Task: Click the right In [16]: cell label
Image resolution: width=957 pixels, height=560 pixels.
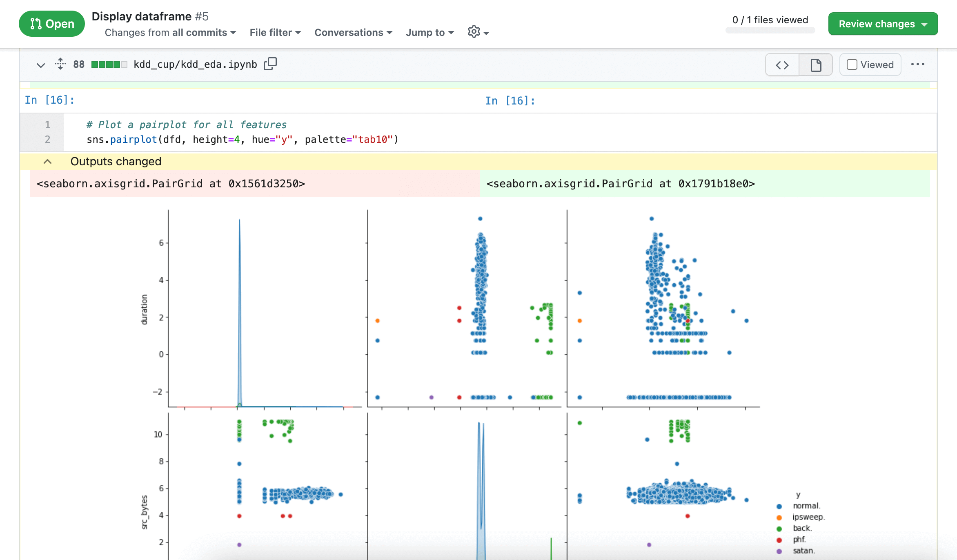Action: [x=510, y=101]
